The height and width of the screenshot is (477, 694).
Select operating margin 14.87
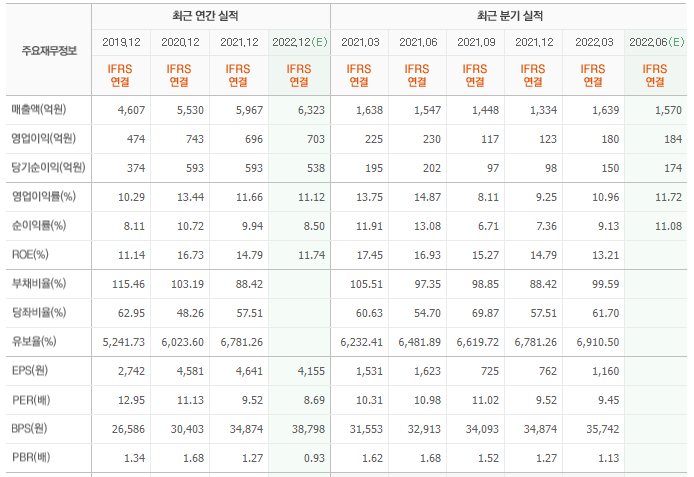point(428,197)
